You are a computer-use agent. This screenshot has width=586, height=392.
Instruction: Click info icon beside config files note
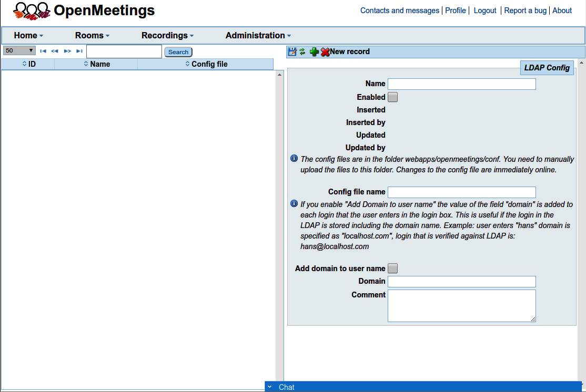294,158
